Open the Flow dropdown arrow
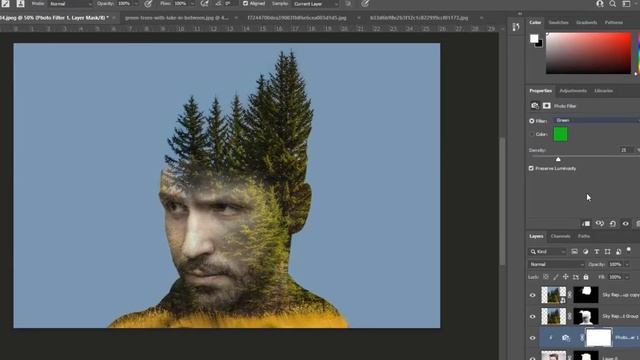This screenshot has height=360, width=640. click(192, 4)
